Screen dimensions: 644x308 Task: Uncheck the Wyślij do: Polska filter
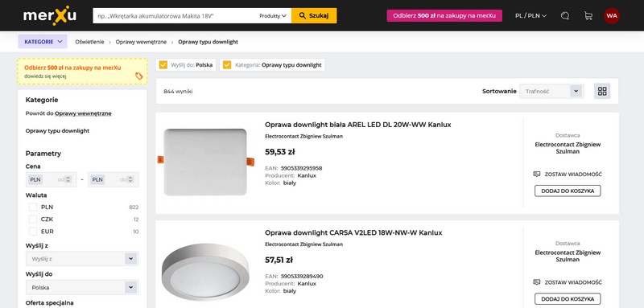pos(163,65)
